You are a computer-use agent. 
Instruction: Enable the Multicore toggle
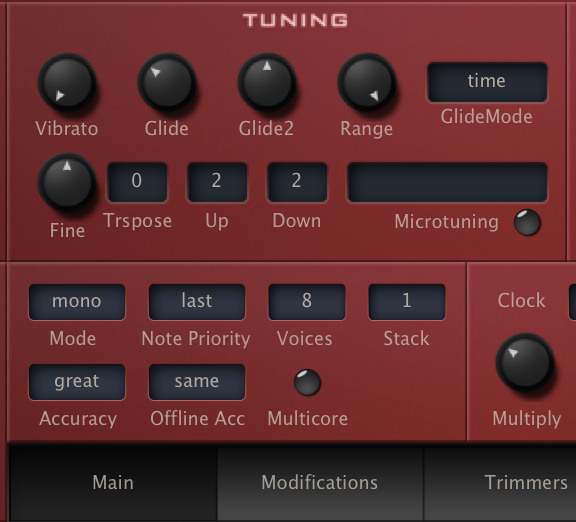pos(307,382)
